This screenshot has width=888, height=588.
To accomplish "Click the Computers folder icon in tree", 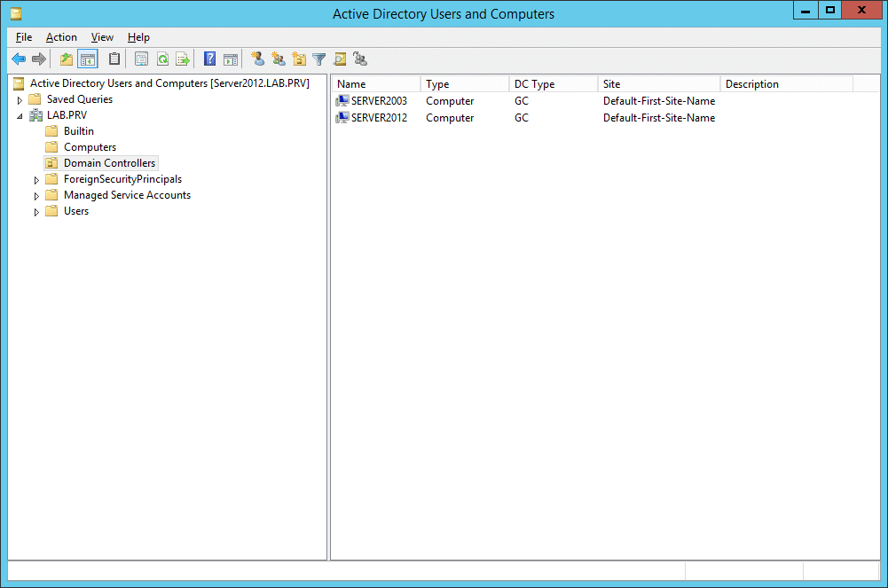I will [x=51, y=147].
